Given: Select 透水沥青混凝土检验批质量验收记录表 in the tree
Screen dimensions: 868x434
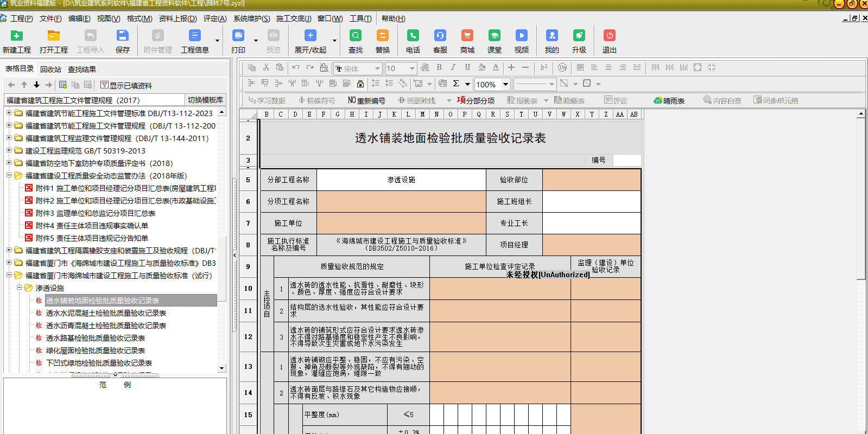Looking at the screenshot, I should [106, 325].
